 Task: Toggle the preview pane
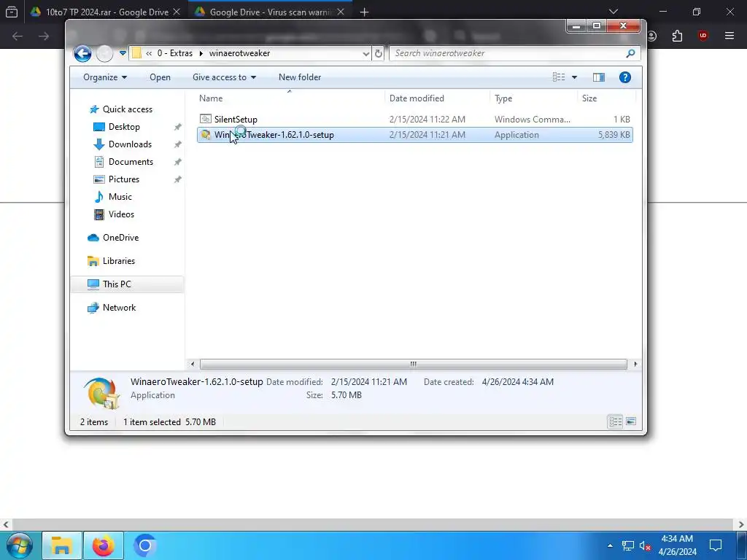click(599, 77)
